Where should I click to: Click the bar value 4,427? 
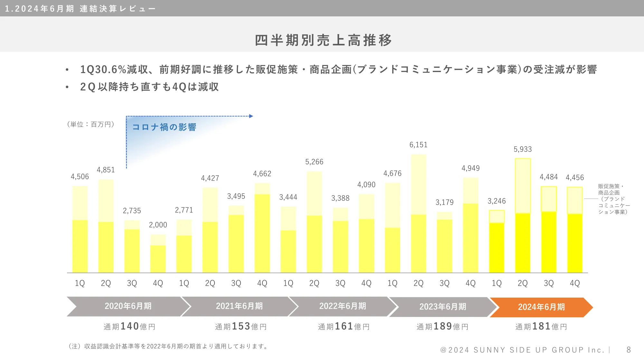pos(210,178)
